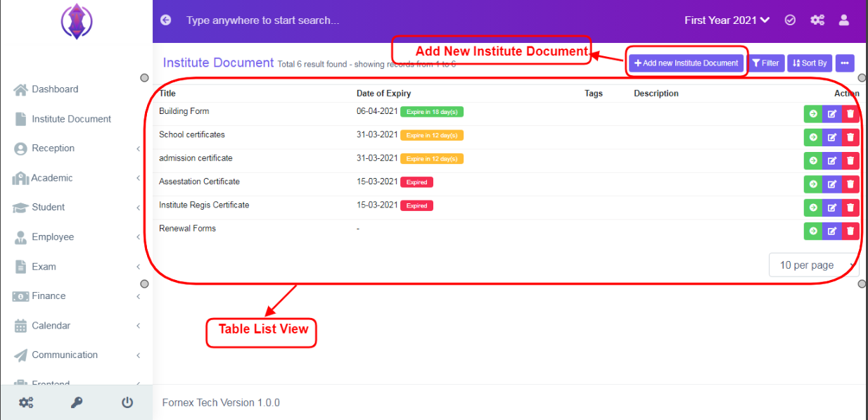Delete the Renewal Forms row

tap(850, 231)
